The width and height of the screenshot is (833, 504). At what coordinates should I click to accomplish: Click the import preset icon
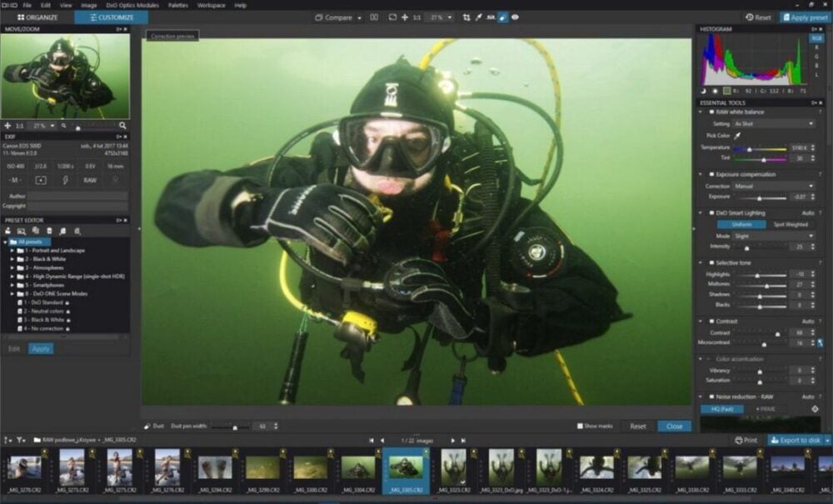(62, 231)
